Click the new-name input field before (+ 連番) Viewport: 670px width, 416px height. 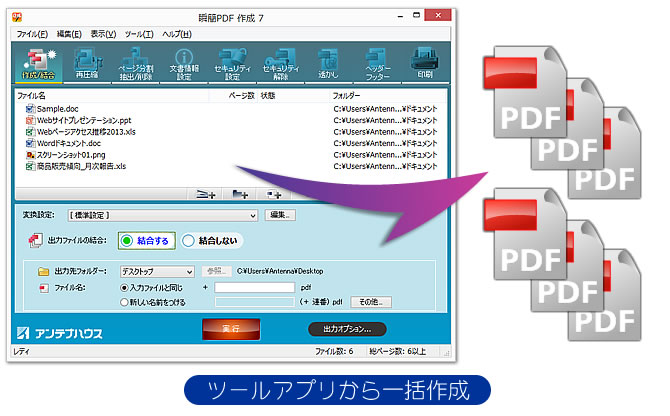[x=255, y=302]
